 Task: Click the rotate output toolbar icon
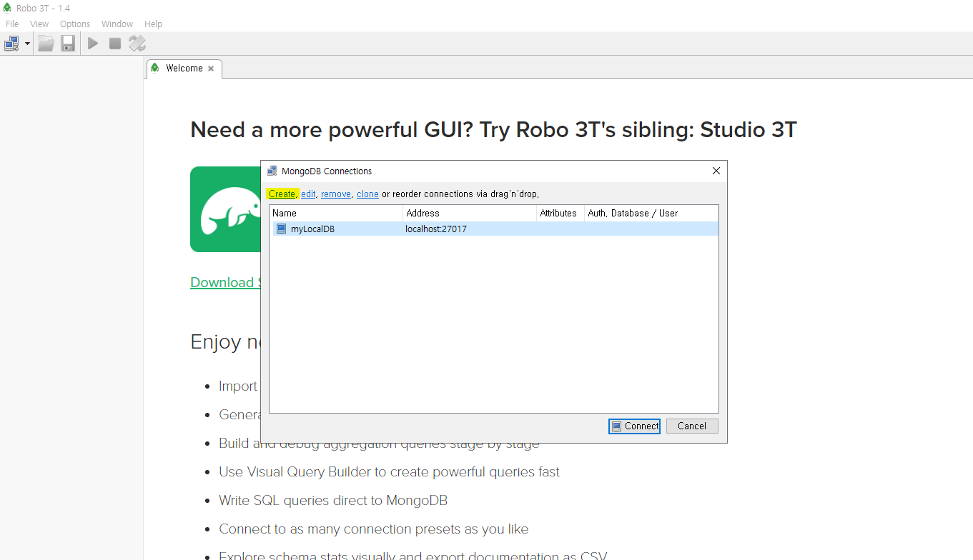tap(137, 44)
